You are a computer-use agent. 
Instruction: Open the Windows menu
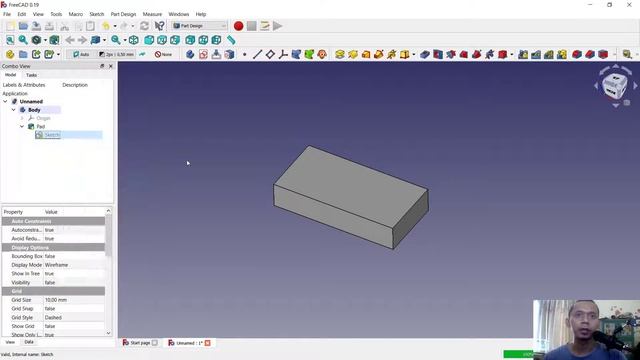pos(179,14)
